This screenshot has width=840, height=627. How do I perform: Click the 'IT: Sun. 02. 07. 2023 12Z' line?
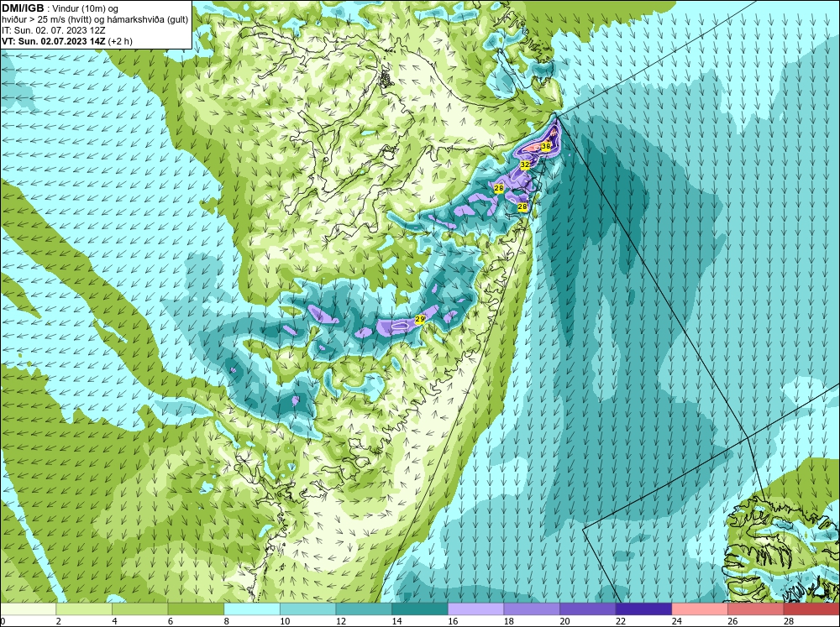click(53, 30)
